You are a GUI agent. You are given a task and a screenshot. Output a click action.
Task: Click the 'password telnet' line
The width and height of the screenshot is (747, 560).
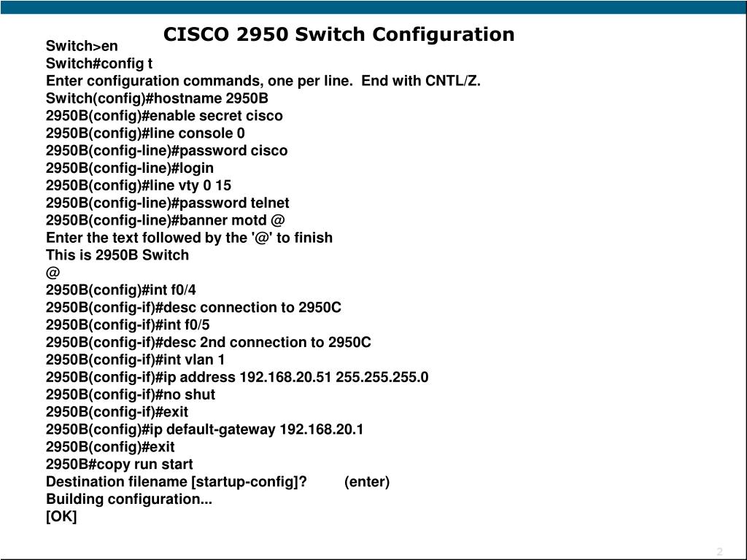tap(167, 203)
